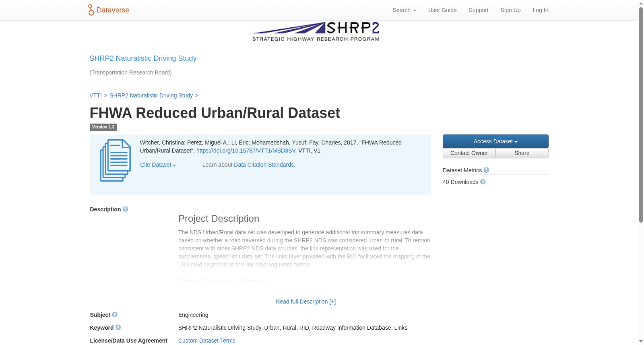Click the Version 1.3 badge
This screenshot has width=644, height=345.
pos(103,127)
